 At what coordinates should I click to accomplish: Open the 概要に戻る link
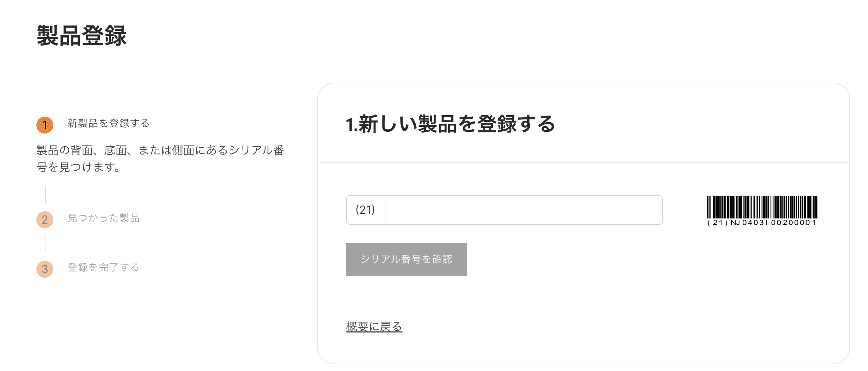coord(374,327)
